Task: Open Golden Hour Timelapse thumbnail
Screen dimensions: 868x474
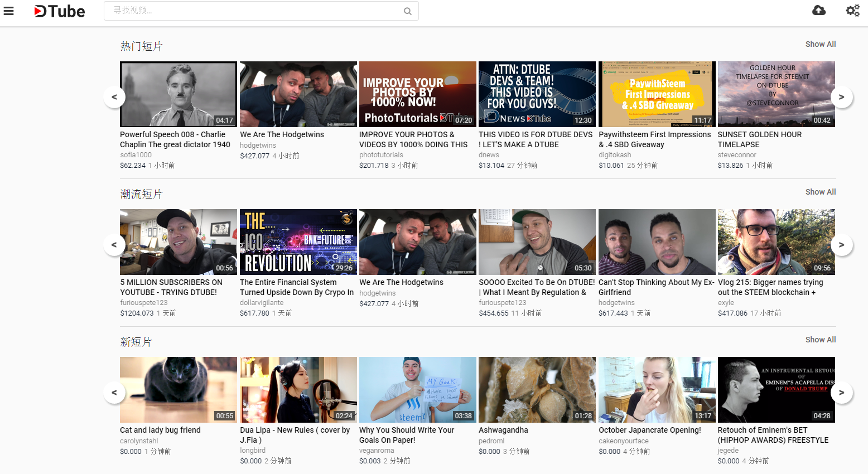Action: [777, 94]
